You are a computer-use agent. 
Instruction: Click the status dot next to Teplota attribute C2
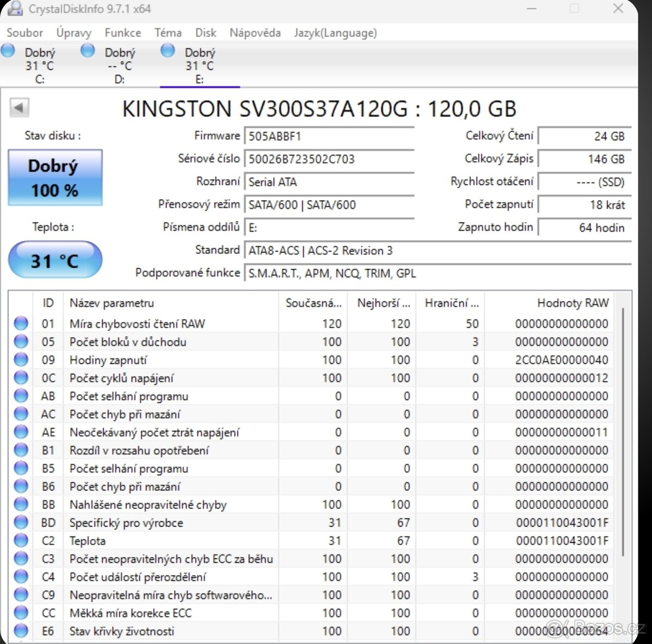(x=20, y=540)
